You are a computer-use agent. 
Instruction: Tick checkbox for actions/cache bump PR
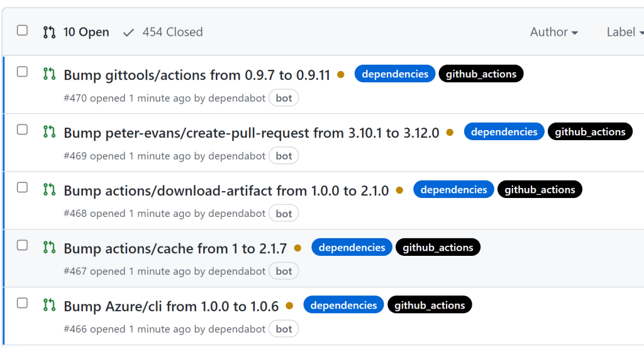click(x=22, y=245)
